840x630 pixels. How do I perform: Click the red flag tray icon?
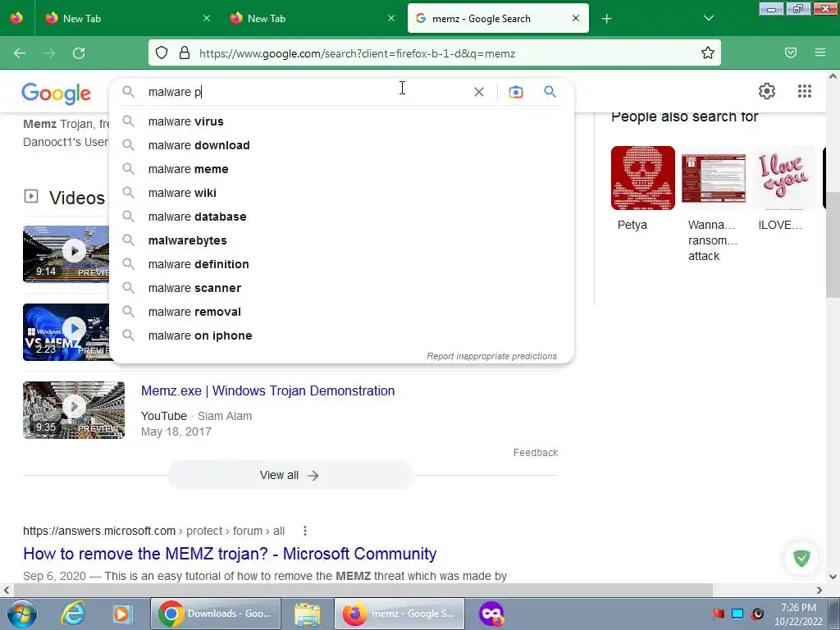click(x=718, y=614)
